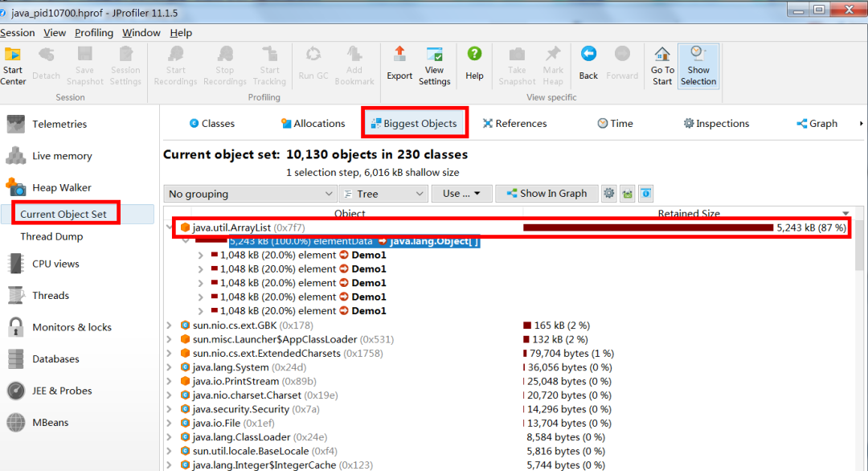
Task: Open the No grouping dropdown
Action: (250, 194)
